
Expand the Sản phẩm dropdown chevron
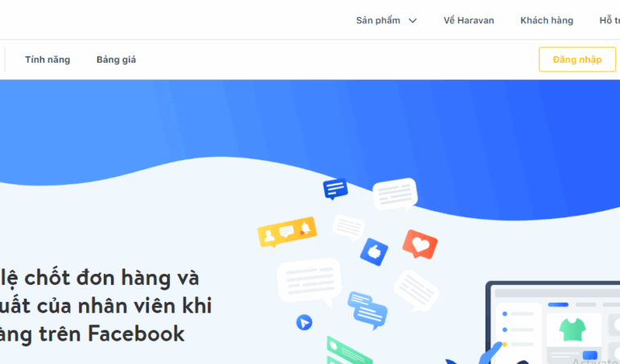pyautogui.click(x=412, y=21)
